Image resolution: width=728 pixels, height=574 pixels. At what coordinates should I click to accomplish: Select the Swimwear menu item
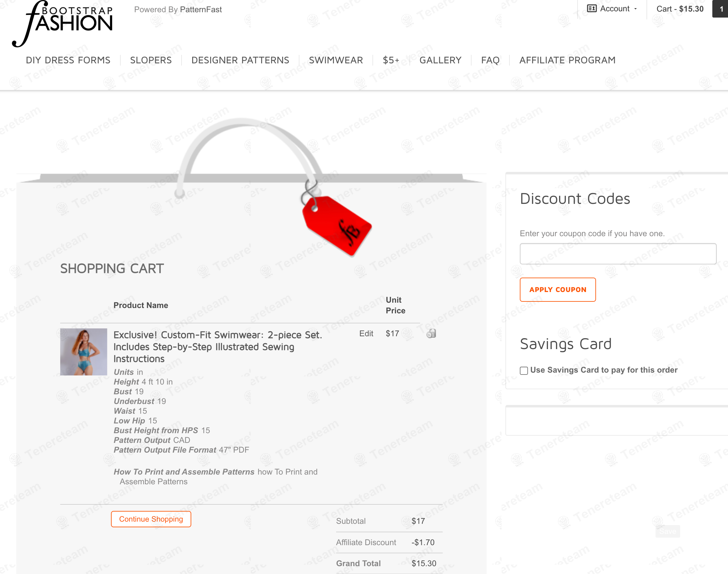point(336,60)
